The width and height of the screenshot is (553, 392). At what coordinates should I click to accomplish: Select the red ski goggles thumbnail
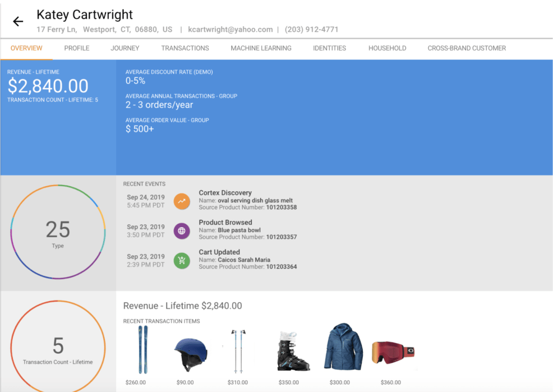(393, 352)
